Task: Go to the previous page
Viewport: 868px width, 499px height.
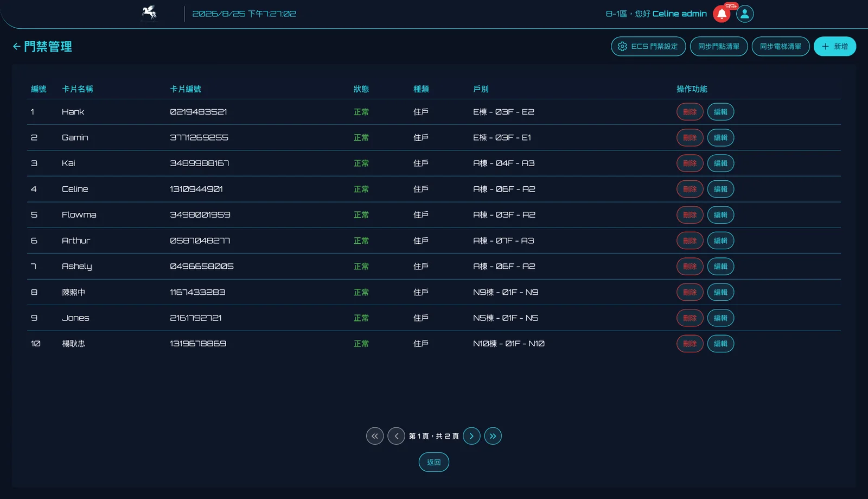Action: click(x=397, y=436)
